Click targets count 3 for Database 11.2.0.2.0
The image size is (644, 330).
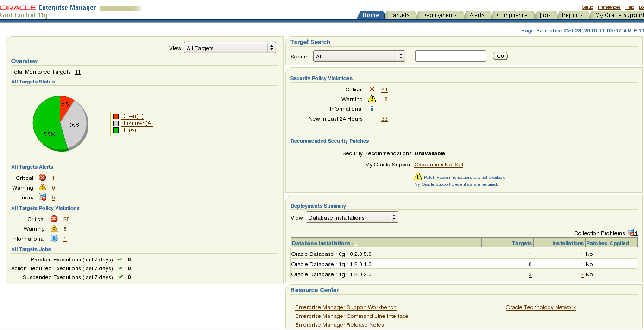click(530, 274)
